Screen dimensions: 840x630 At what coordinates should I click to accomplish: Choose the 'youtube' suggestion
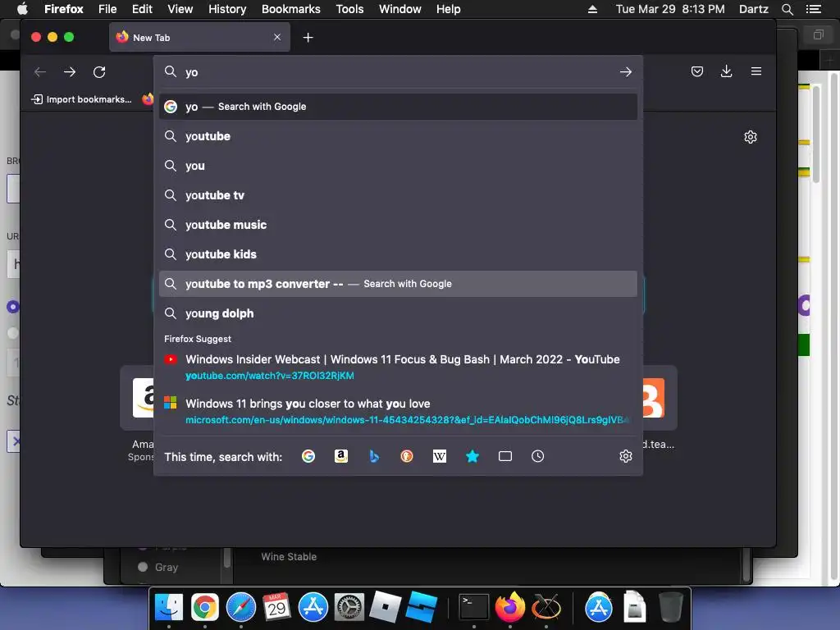(x=398, y=136)
